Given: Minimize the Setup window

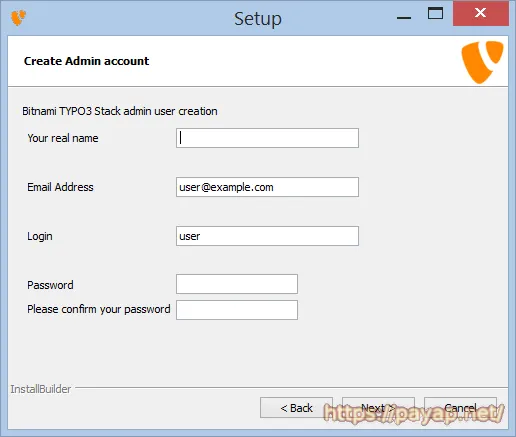Looking at the screenshot, I should coord(404,18).
